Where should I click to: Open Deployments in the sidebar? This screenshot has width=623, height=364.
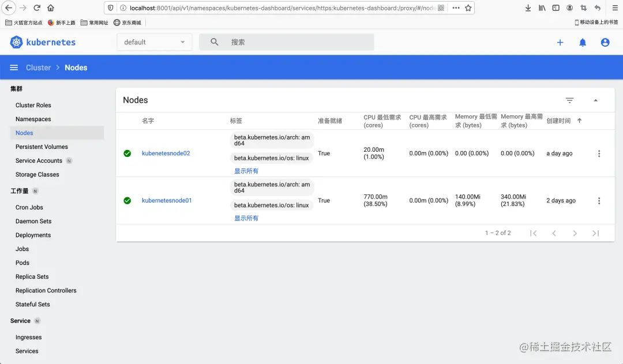click(x=33, y=235)
